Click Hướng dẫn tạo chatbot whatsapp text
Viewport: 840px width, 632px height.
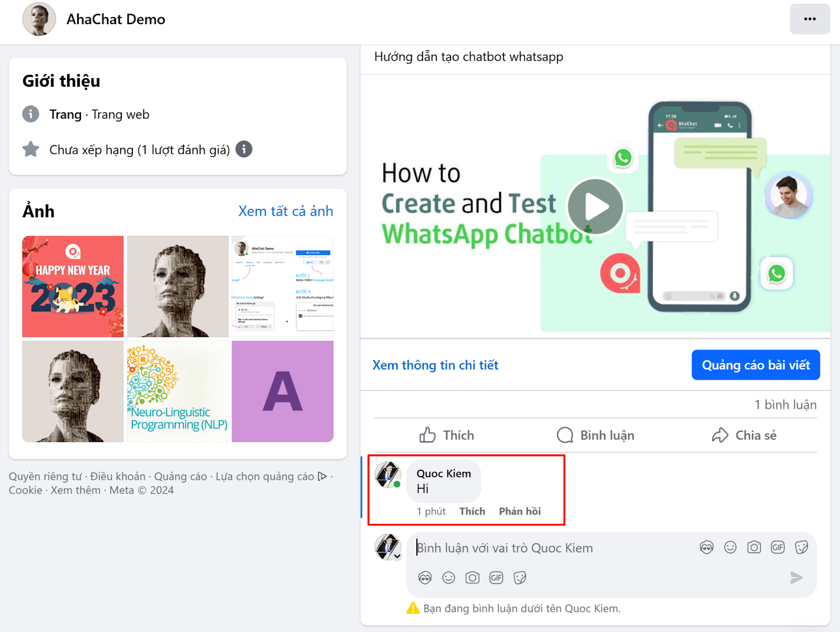click(468, 57)
